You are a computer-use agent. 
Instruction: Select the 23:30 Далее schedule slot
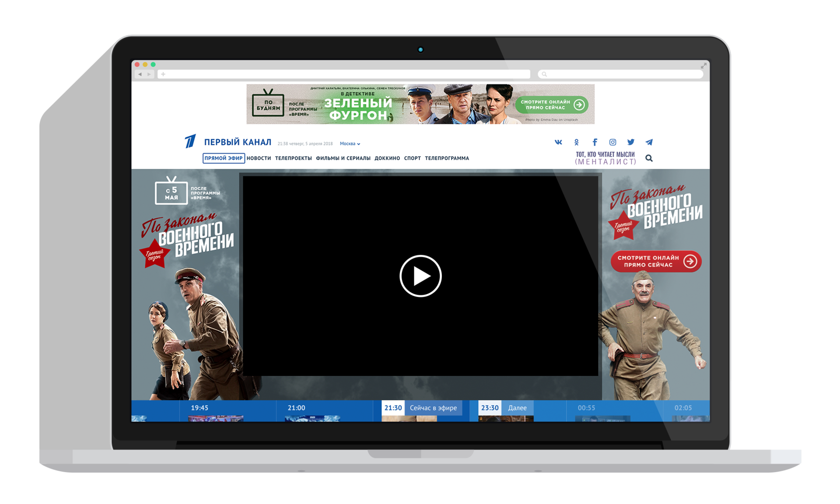pos(505,408)
